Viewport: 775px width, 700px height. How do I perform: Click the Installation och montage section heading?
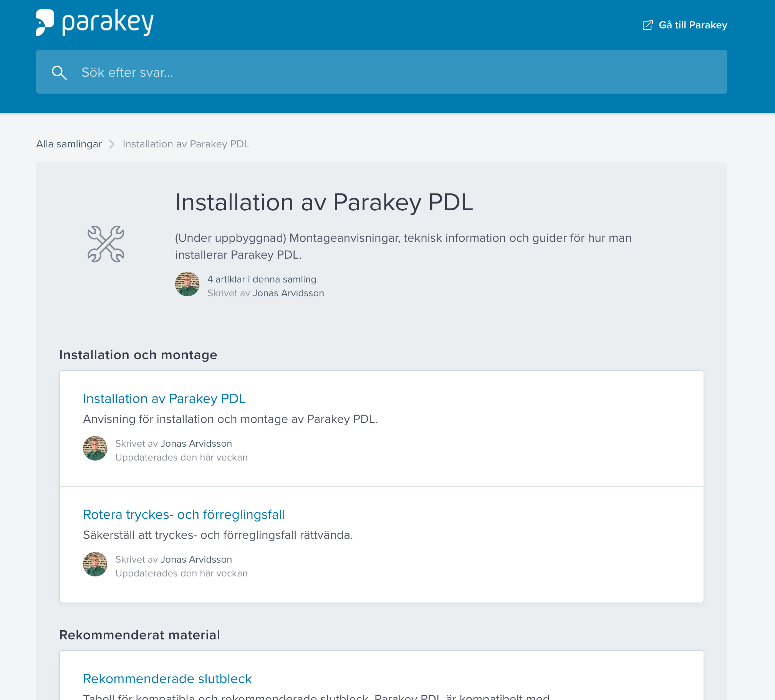point(138,355)
